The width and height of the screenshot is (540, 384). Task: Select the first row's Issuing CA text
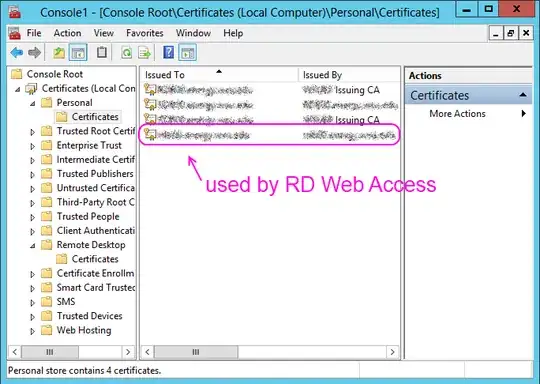(x=357, y=90)
